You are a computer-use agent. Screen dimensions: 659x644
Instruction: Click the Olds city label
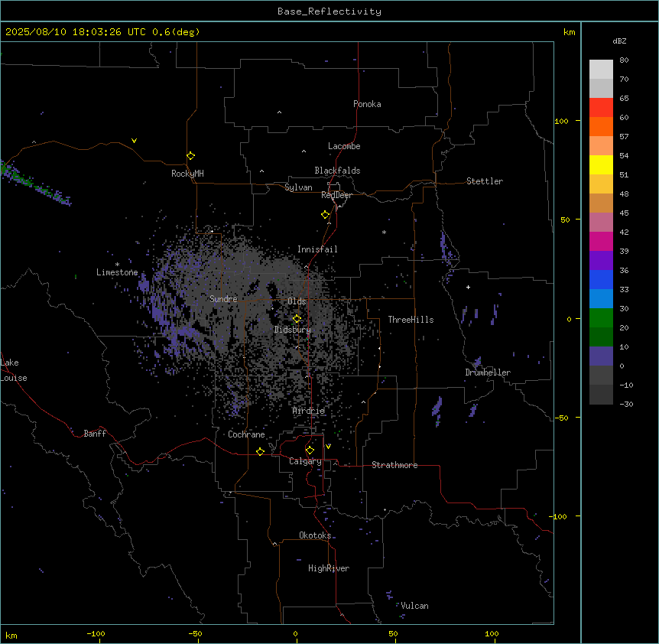point(297,301)
